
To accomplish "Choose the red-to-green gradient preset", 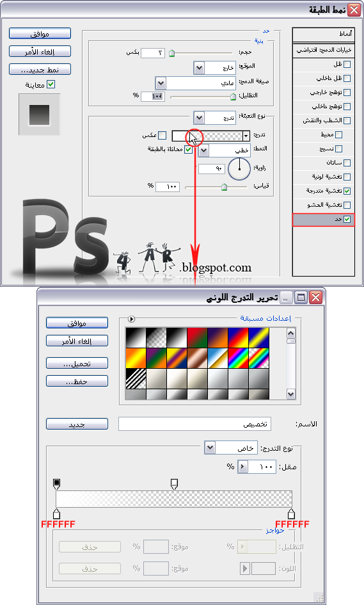I will (197, 337).
